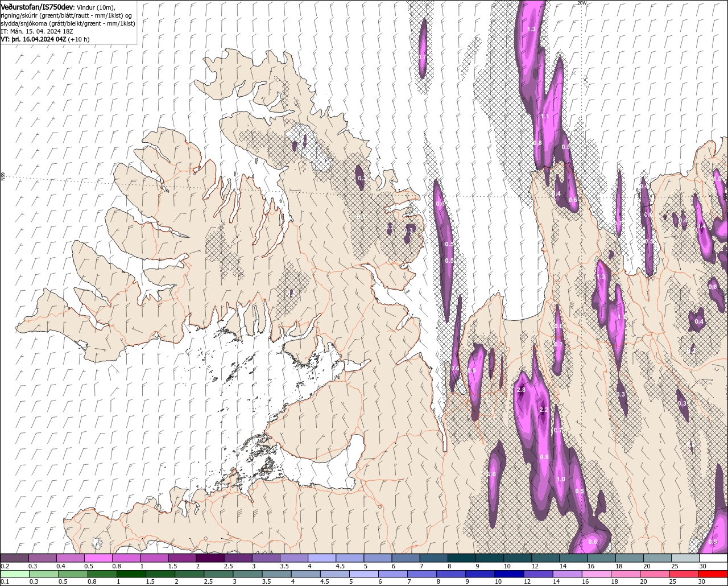Viewport: 728px width, 586px height.
Task: Select the violet 12 swatch in the lower legend row
Action: [537, 573]
